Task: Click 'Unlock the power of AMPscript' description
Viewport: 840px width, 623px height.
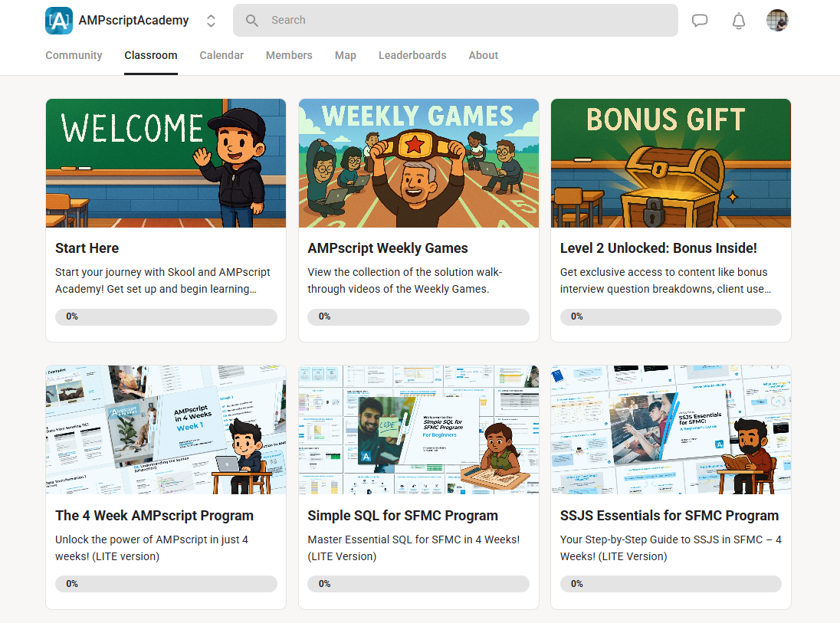Action: [x=152, y=547]
